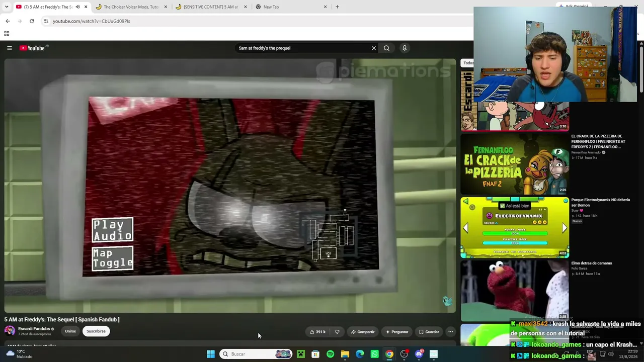Image resolution: width=644 pixels, height=362 pixels.
Task: Expand the Chrome tab search dropdown
Action: tap(7, 7)
